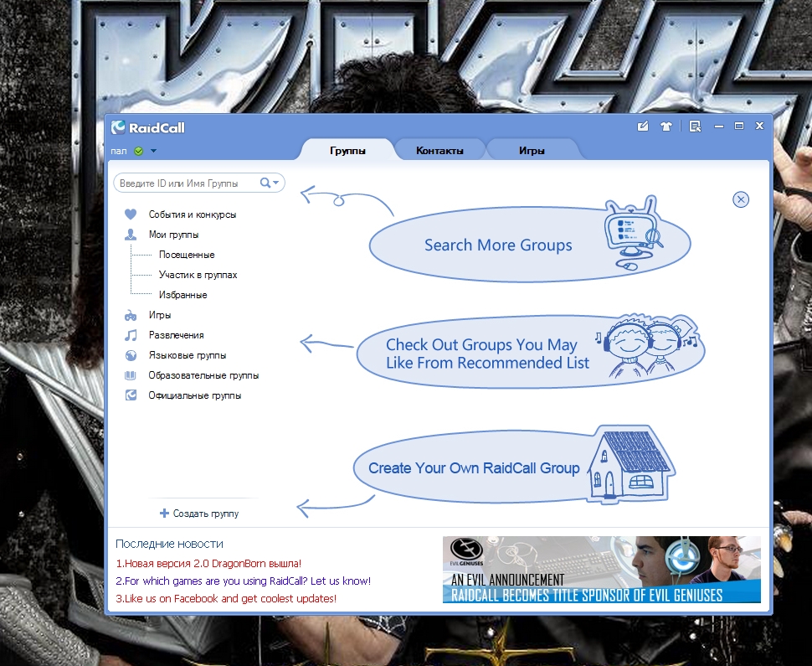The image size is (812, 666).
Task: Open news link about DragonBorn 2.0 version
Action: point(208,564)
